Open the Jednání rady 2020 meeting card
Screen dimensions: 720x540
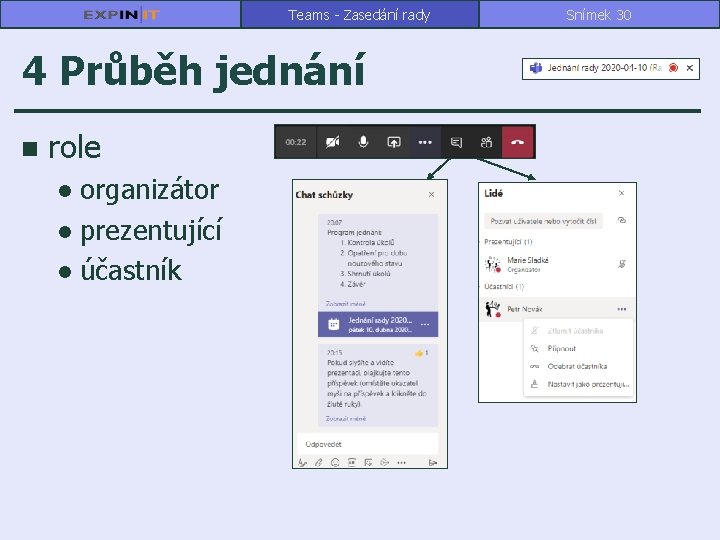coord(378,324)
